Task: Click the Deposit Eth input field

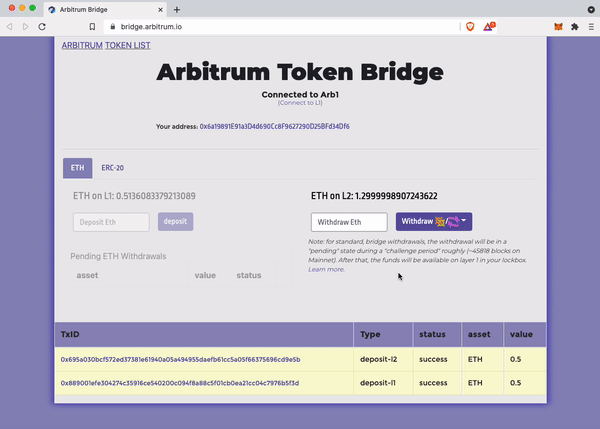Action: click(x=111, y=222)
